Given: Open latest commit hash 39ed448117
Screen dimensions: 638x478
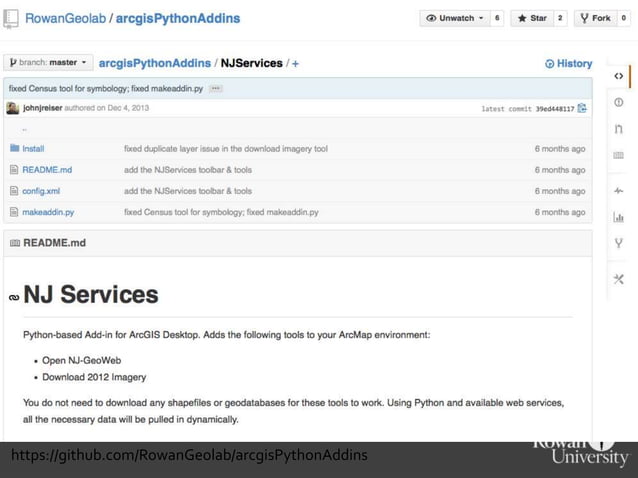Looking at the screenshot, I should coord(555,109).
